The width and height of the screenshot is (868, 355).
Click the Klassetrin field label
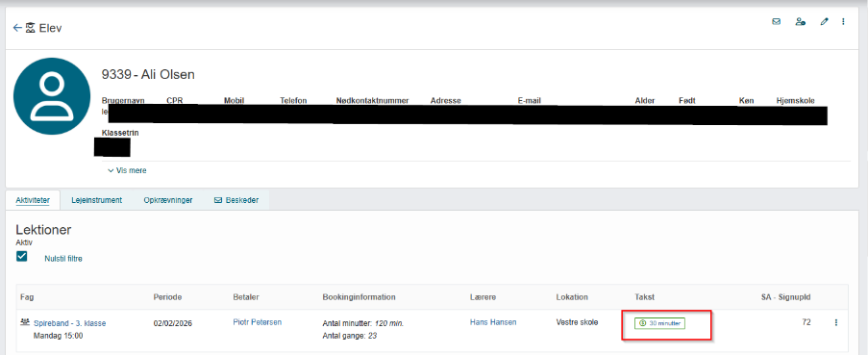(120, 134)
